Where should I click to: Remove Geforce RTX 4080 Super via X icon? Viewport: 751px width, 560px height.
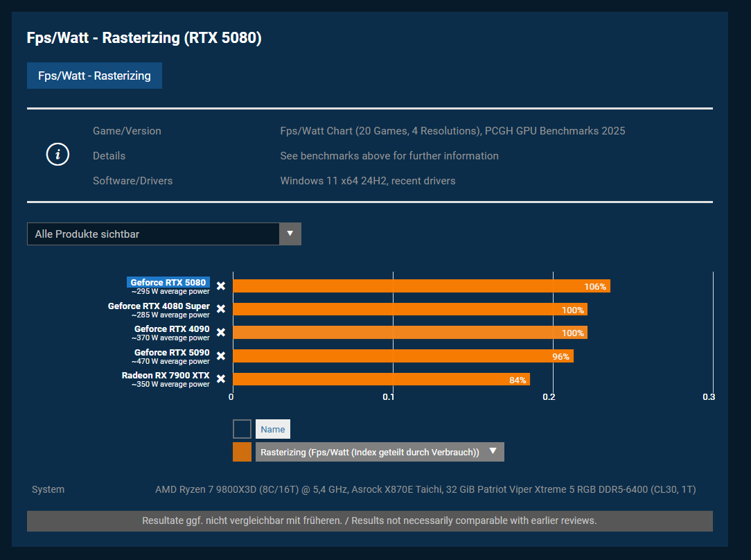[x=221, y=309]
